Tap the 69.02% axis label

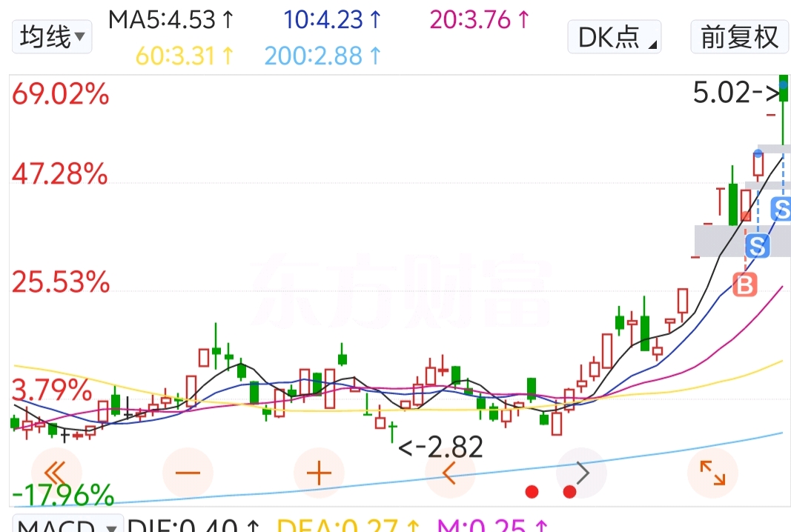tap(61, 94)
